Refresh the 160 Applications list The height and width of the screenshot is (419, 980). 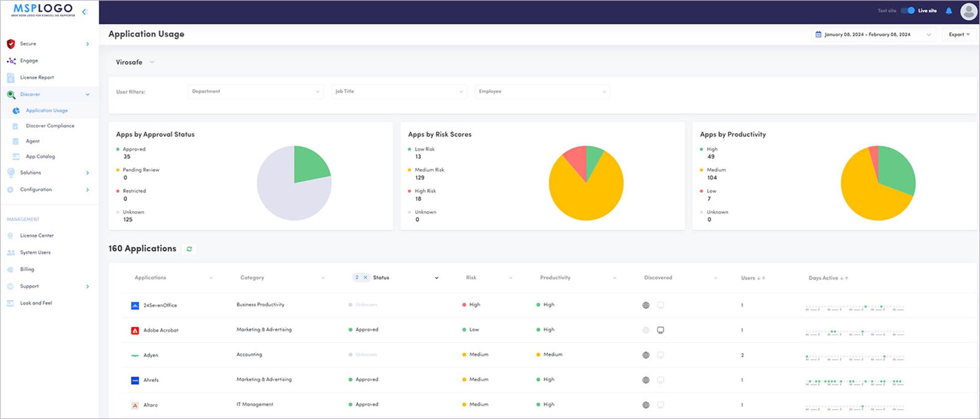(x=189, y=249)
